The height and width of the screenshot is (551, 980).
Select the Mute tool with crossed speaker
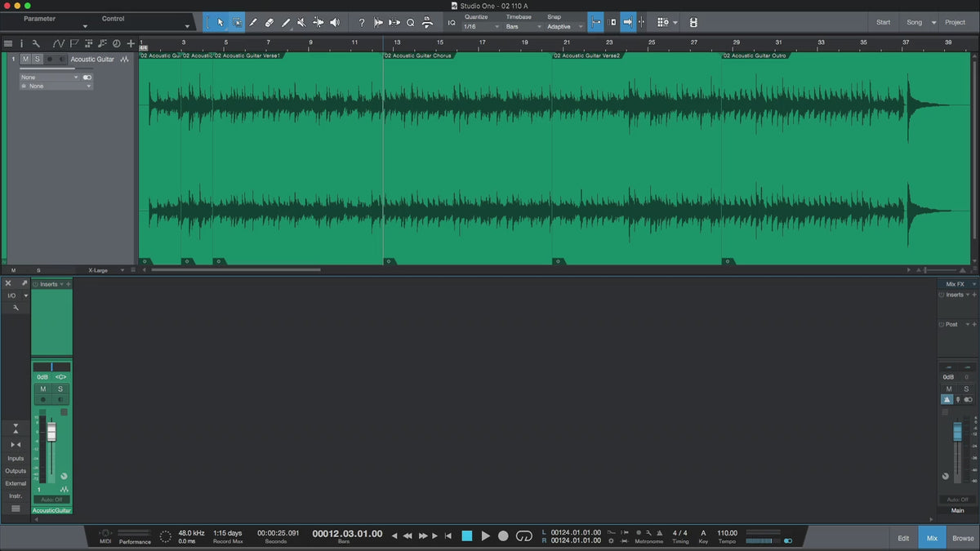(x=301, y=23)
